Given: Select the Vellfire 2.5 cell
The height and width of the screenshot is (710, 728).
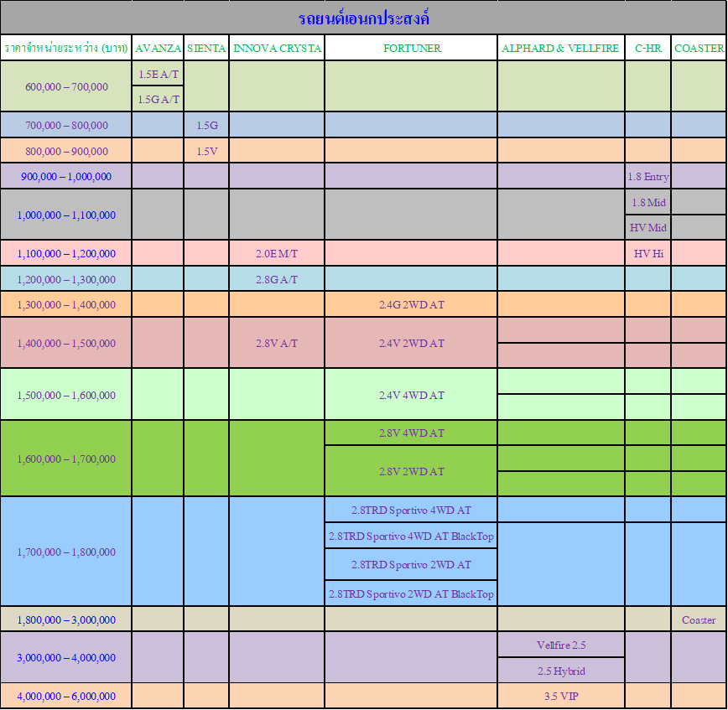Looking at the screenshot, I should tap(561, 645).
